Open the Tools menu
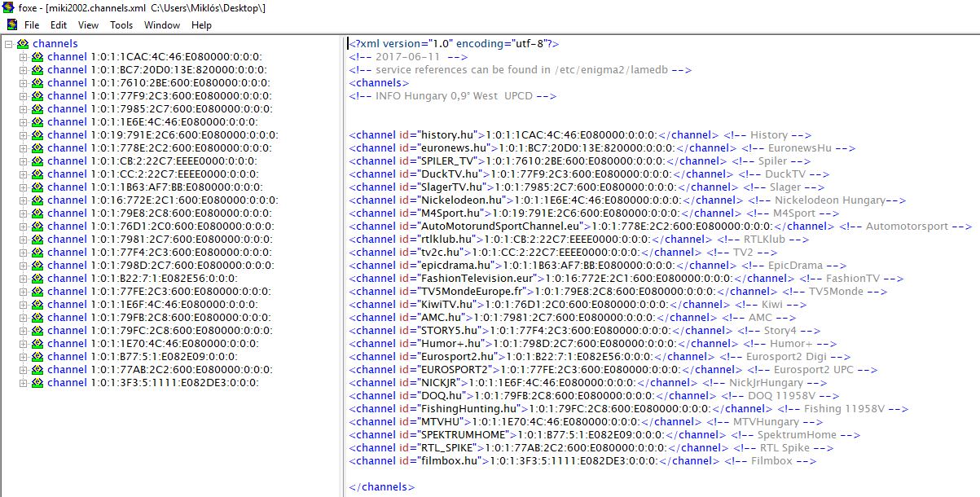Viewport: 980px width, 497px height. coord(121,25)
